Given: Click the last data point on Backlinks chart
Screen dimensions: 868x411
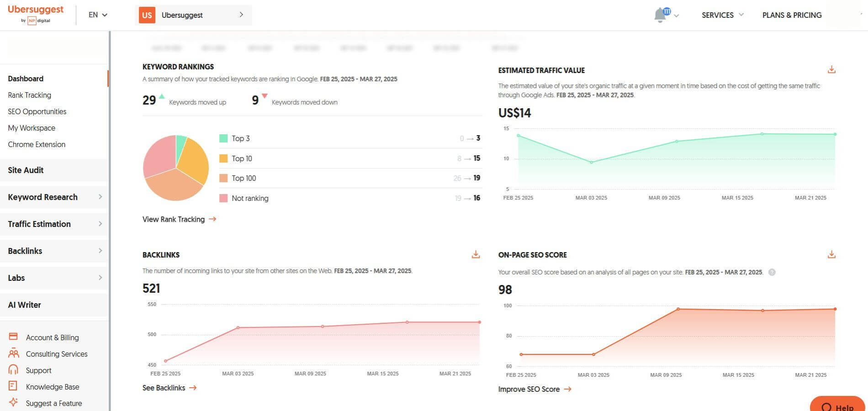Looking at the screenshot, I should pos(479,322).
